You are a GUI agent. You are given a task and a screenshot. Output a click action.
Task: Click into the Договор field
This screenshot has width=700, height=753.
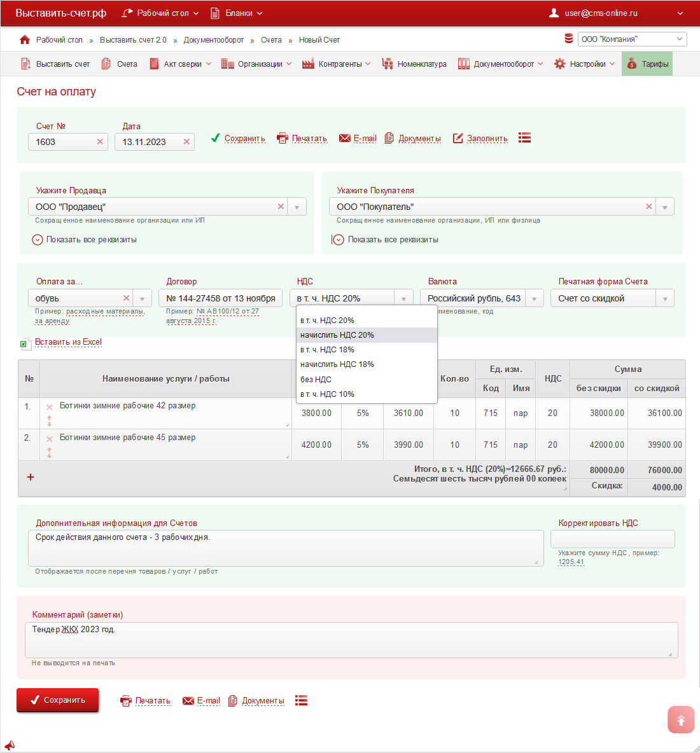(221, 298)
